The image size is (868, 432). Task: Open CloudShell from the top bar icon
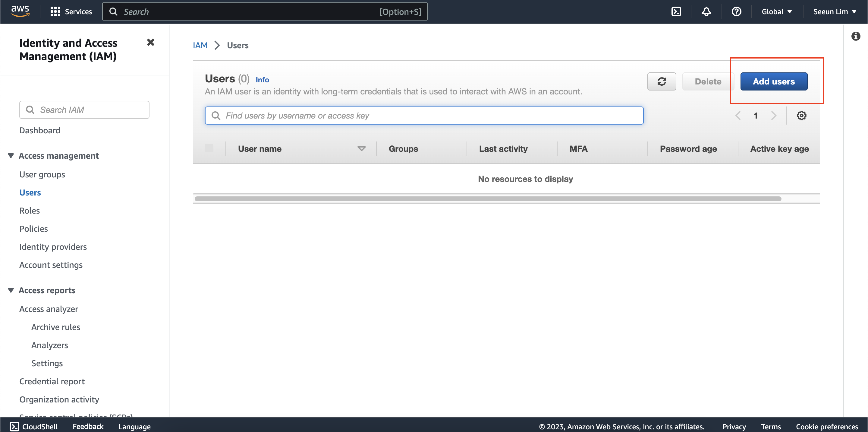coord(676,11)
